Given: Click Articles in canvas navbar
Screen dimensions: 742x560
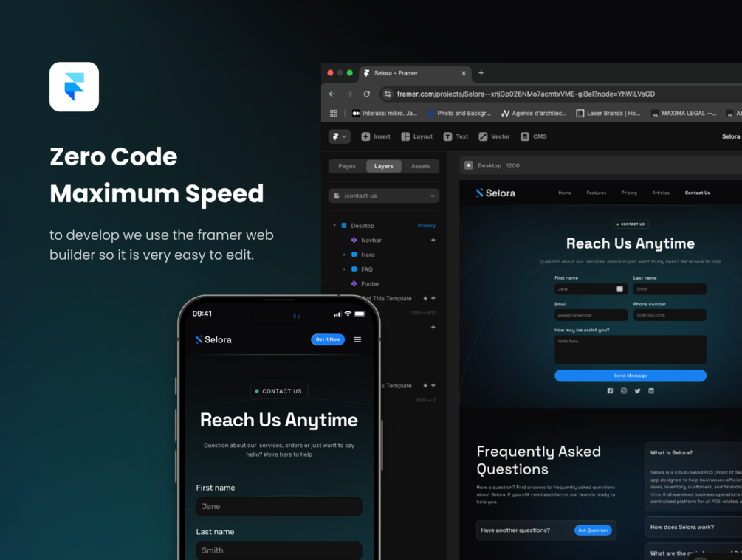Looking at the screenshot, I should pyautogui.click(x=661, y=193).
